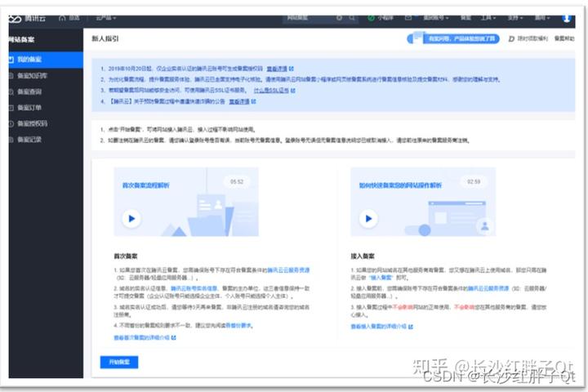588x392 pixels.
Task: Open the 首次备案流程解析 video thumbnail
Action: point(186,202)
